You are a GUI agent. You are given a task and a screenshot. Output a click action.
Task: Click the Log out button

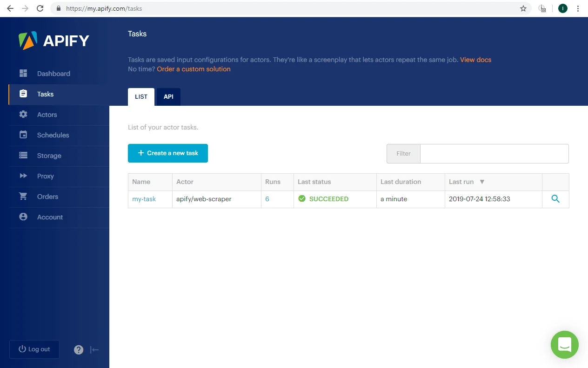coord(34,349)
